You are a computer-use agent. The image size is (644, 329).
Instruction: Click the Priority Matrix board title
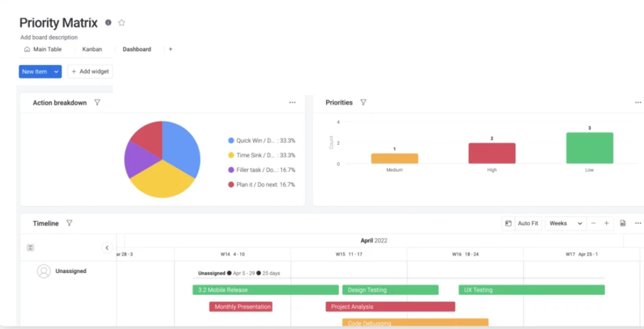59,23
